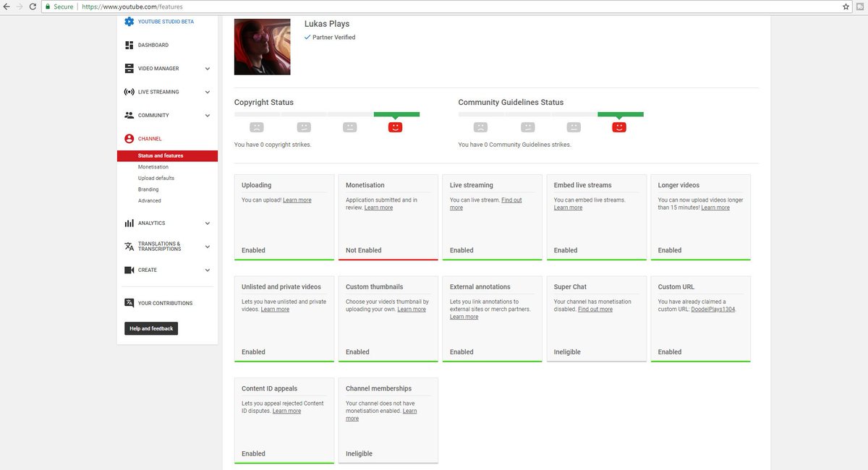Click the Not Enabled status on Monetisation

click(x=364, y=250)
